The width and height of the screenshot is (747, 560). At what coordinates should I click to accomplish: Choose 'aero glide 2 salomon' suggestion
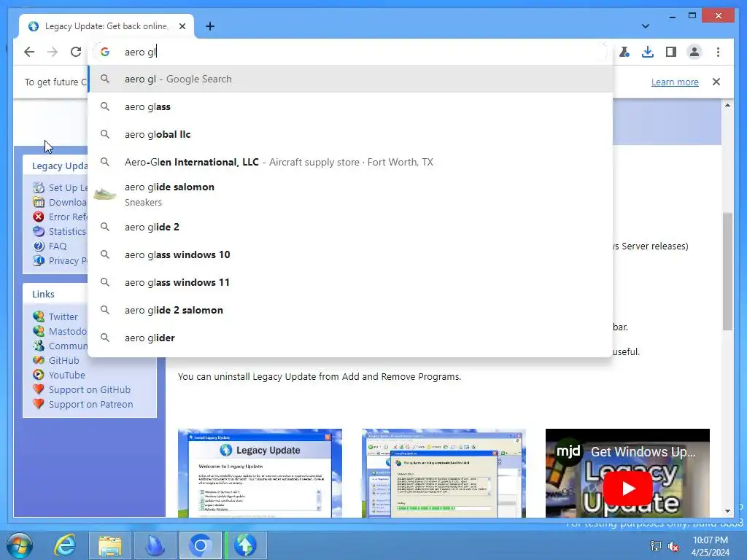pos(351,310)
